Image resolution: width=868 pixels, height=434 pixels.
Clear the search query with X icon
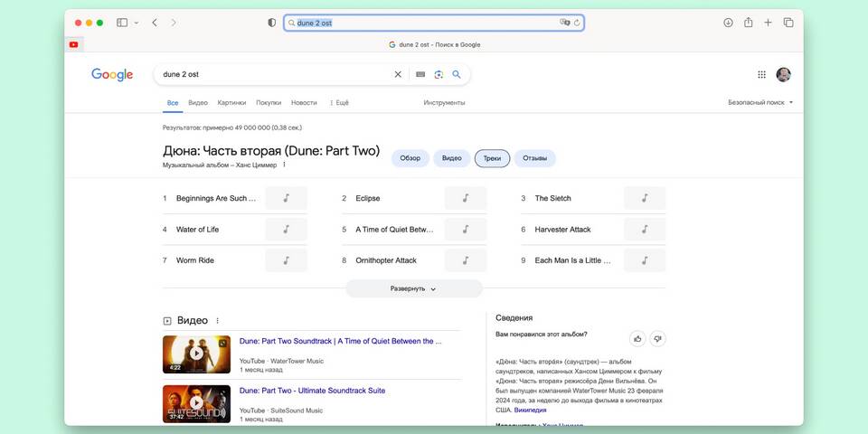[x=398, y=75]
